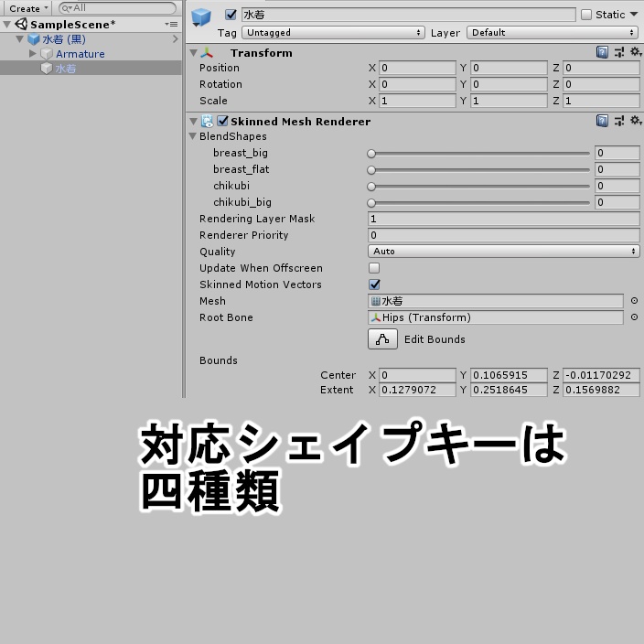This screenshot has height=644, width=644.
Task: Click Bounds Center Z field -0.01170292
Action: click(x=601, y=375)
